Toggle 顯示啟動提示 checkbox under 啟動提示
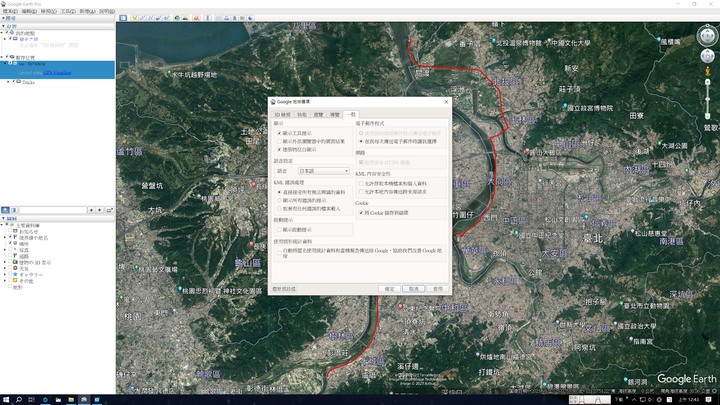Image resolution: width=720 pixels, height=405 pixels. pos(279,230)
